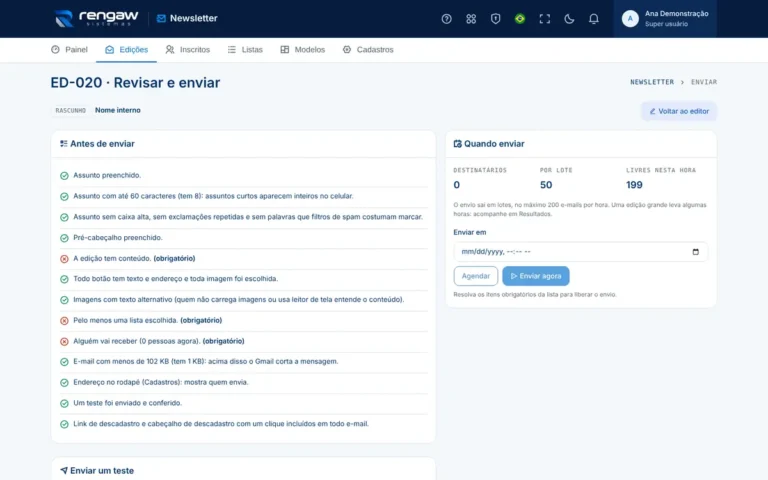The image size is (768, 480).
Task: Click the Enviar agora button
Action: pyautogui.click(x=535, y=276)
